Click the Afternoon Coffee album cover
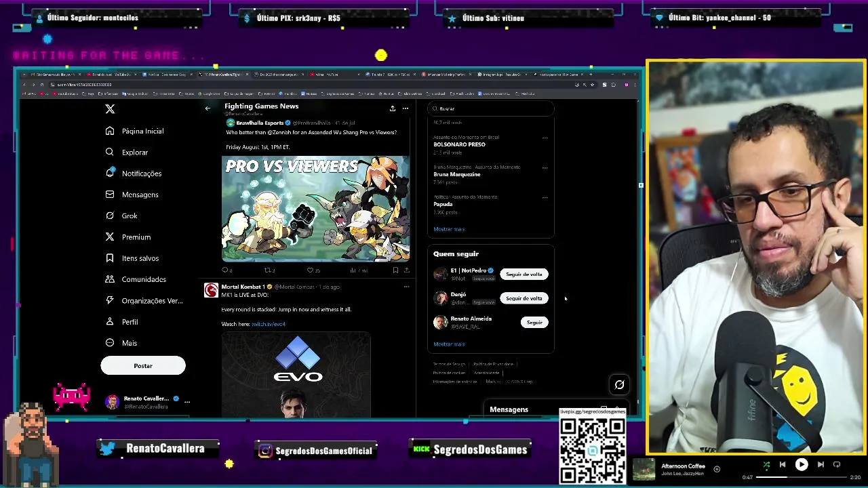This screenshot has width=868, height=488. (644, 469)
